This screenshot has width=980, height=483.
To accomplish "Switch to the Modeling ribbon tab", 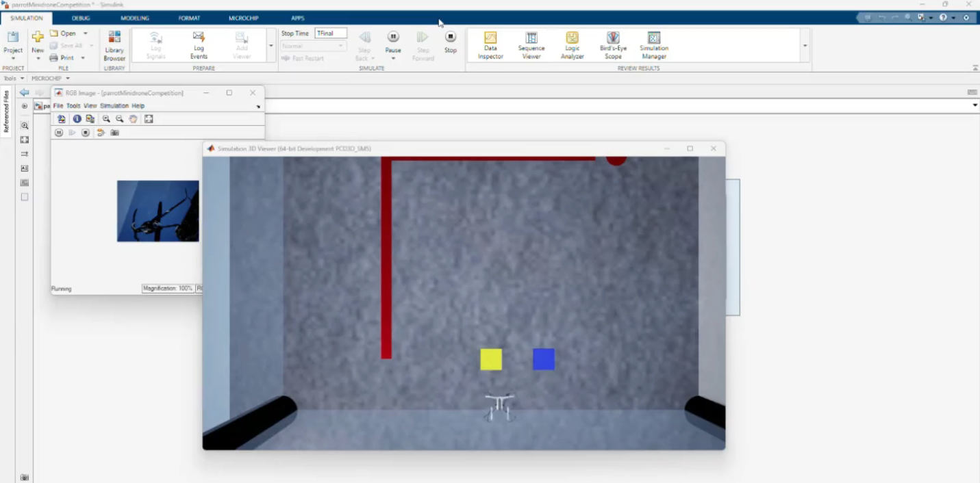I will coord(135,18).
